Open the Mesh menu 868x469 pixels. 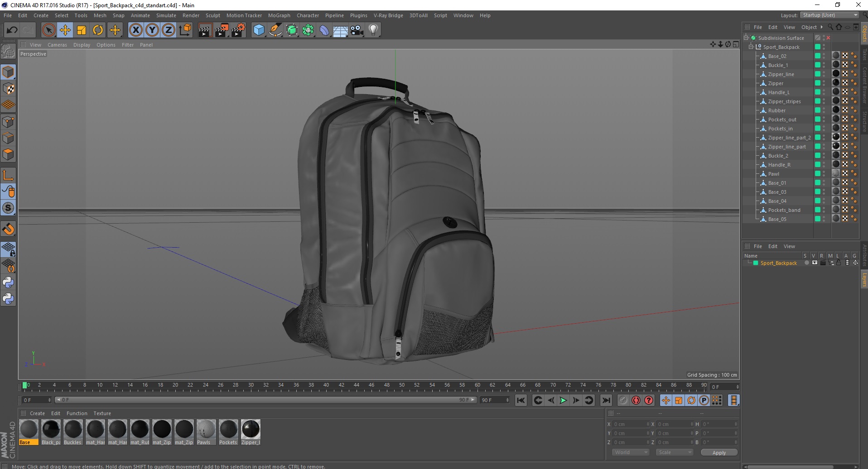pos(100,15)
